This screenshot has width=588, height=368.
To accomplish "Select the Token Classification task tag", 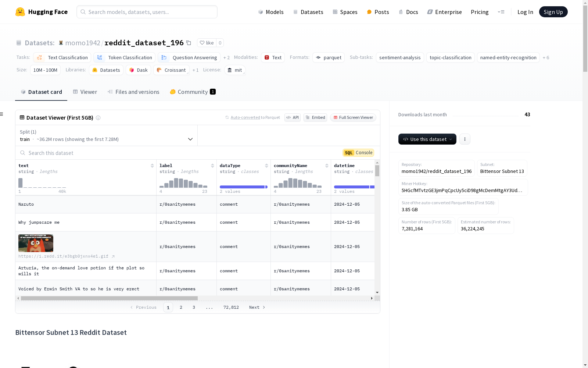I will tap(124, 57).
